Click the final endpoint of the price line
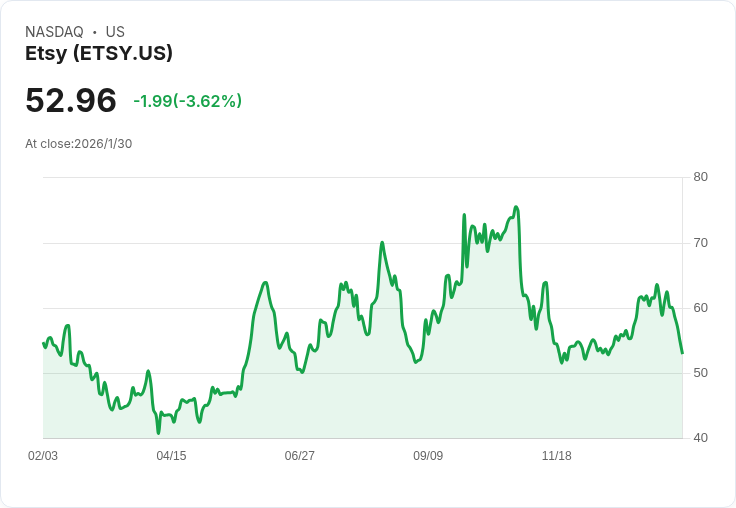The width and height of the screenshot is (736, 508). 682,353
